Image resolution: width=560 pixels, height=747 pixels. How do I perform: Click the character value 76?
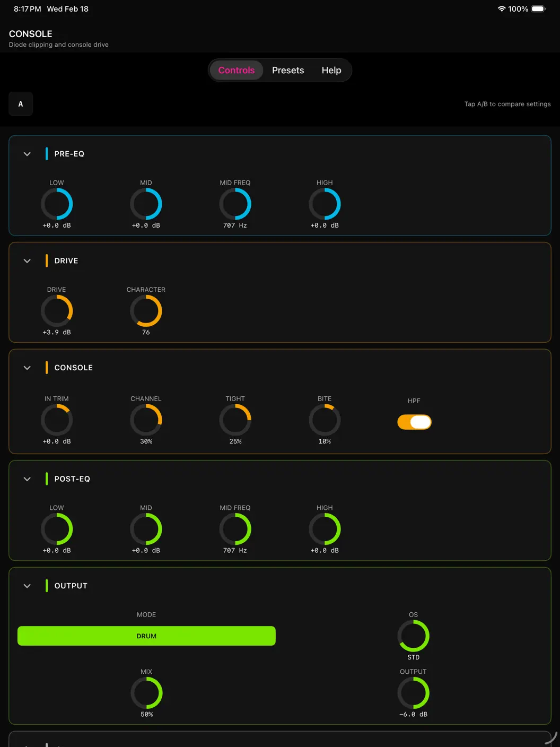(146, 332)
